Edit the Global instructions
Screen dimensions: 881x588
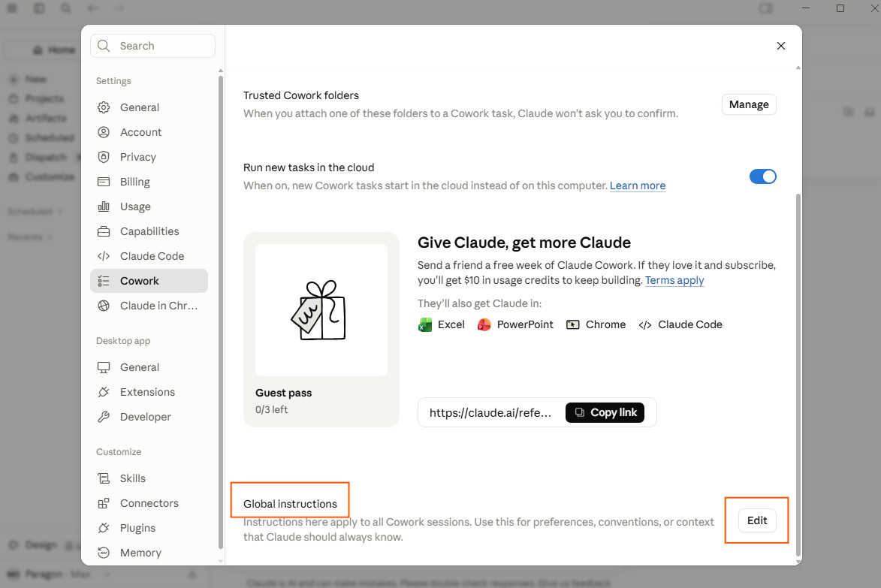coord(757,520)
